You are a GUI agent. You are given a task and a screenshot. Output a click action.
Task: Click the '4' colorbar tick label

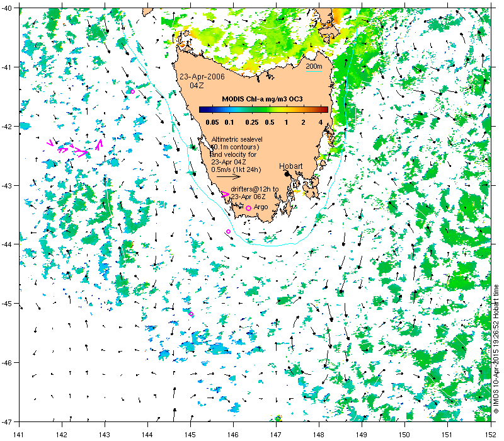pyautogui.click(x=321, y=122)
